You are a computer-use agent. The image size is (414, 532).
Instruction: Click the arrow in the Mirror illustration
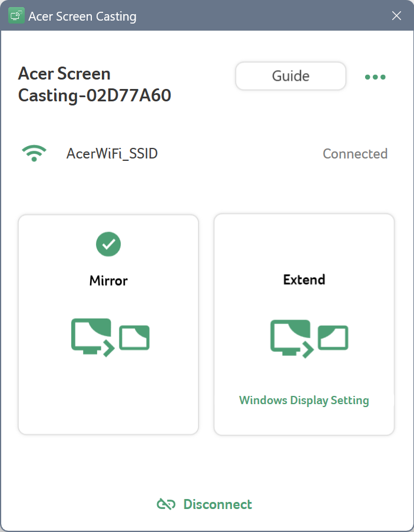(108, 348)
